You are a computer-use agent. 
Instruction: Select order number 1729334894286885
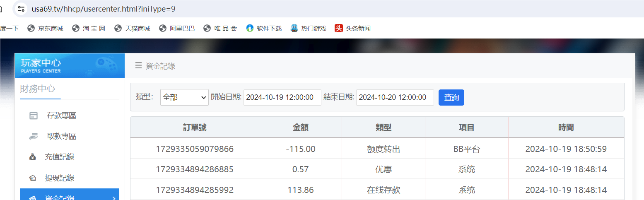pyautogui.click(x=195, y=169)
